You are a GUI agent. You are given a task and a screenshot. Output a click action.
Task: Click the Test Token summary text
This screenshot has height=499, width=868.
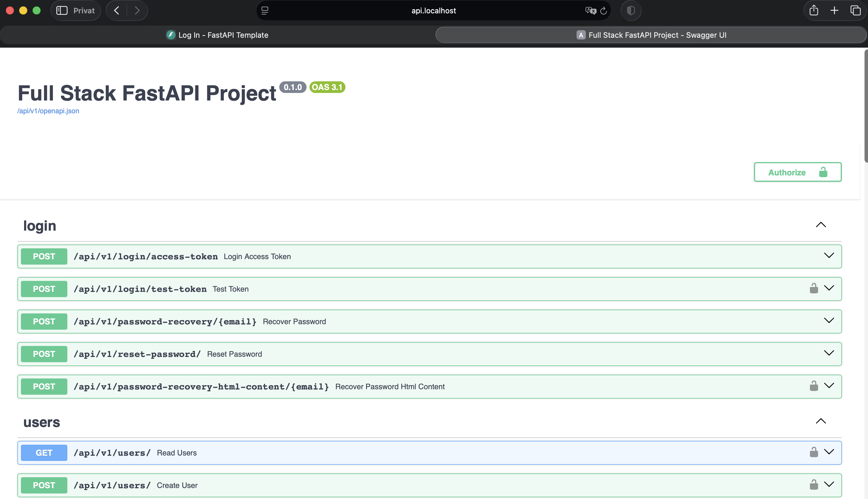[230, 289]
